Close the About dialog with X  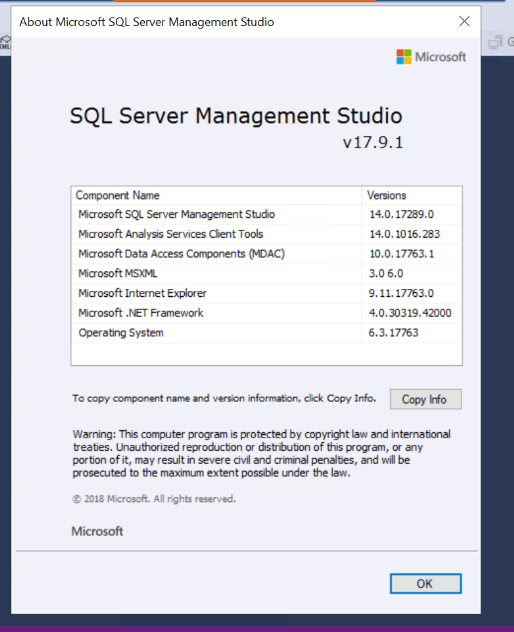(464, 21)
